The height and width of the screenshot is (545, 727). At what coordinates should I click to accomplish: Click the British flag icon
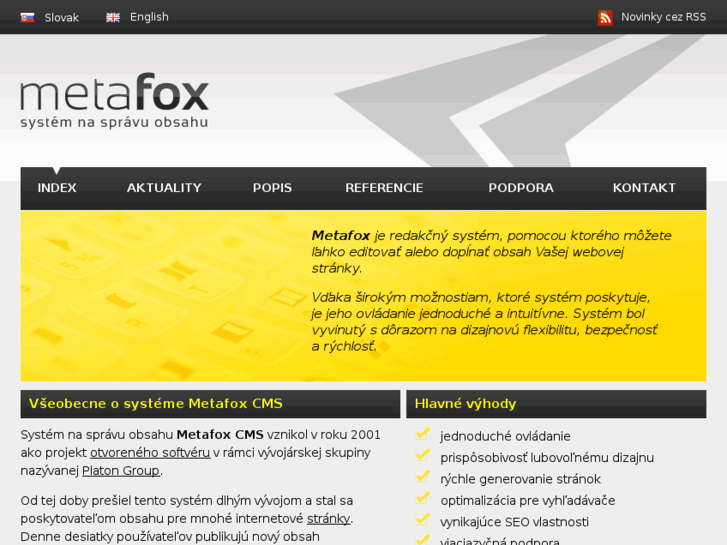tap(113, 18)
